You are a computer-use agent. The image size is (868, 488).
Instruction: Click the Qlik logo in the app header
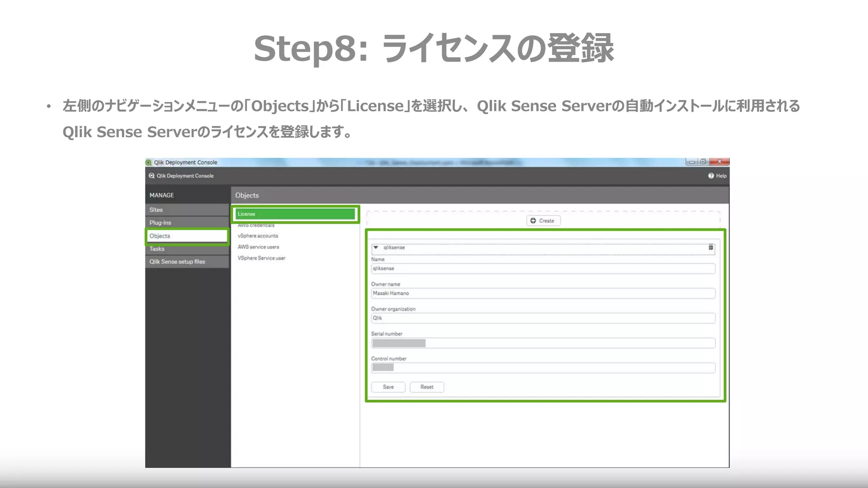point(151,176)
